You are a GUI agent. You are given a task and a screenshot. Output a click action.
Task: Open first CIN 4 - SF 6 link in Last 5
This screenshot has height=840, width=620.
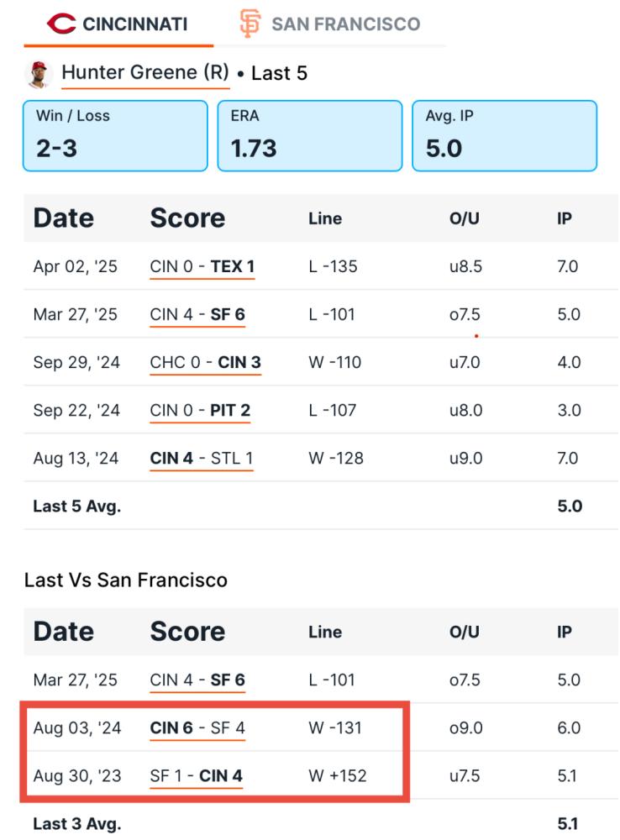pyautogui.click(x=197, y=314)
